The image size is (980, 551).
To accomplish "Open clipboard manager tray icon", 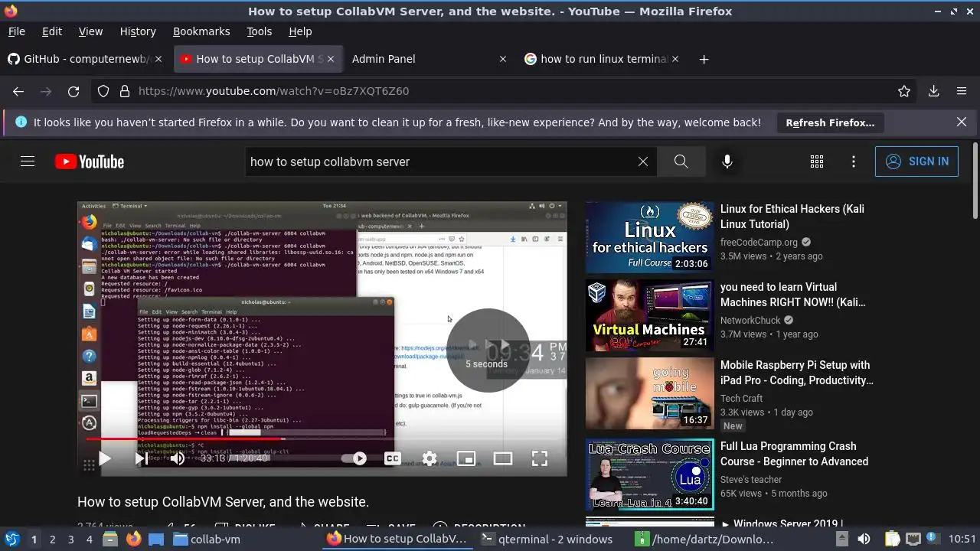I will pyautogui.click(x=893, y=539).
